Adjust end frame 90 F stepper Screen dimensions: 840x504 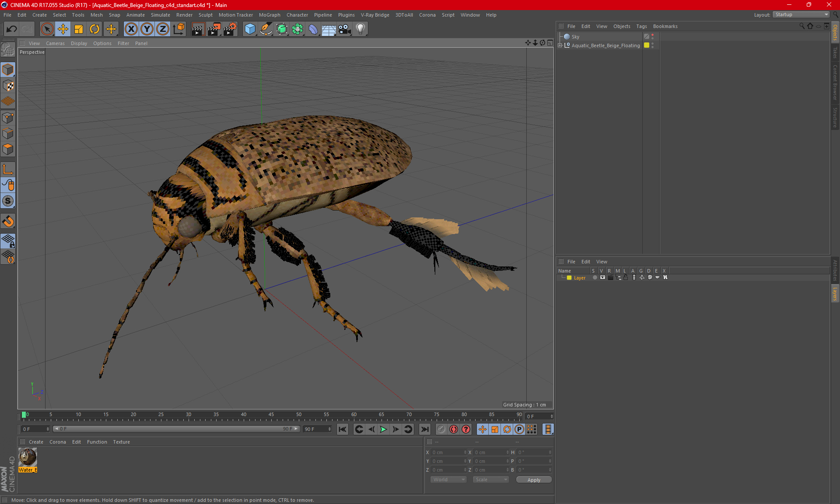329,429
